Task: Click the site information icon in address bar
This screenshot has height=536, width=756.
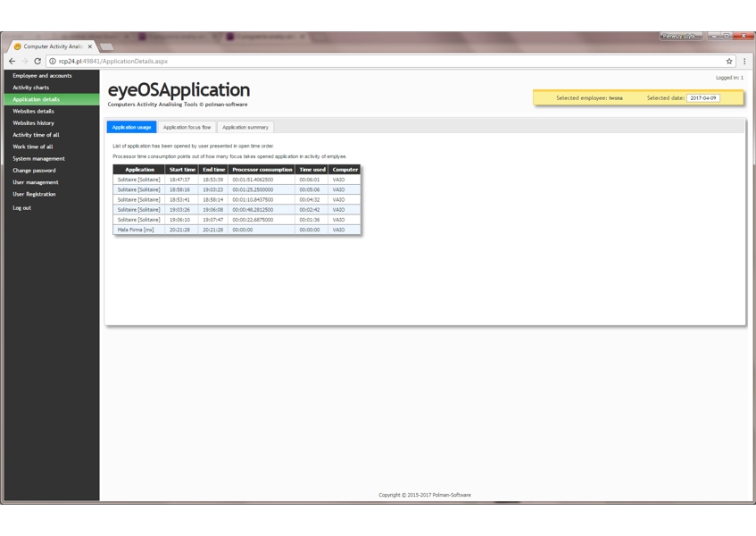Action: point(53,62)
